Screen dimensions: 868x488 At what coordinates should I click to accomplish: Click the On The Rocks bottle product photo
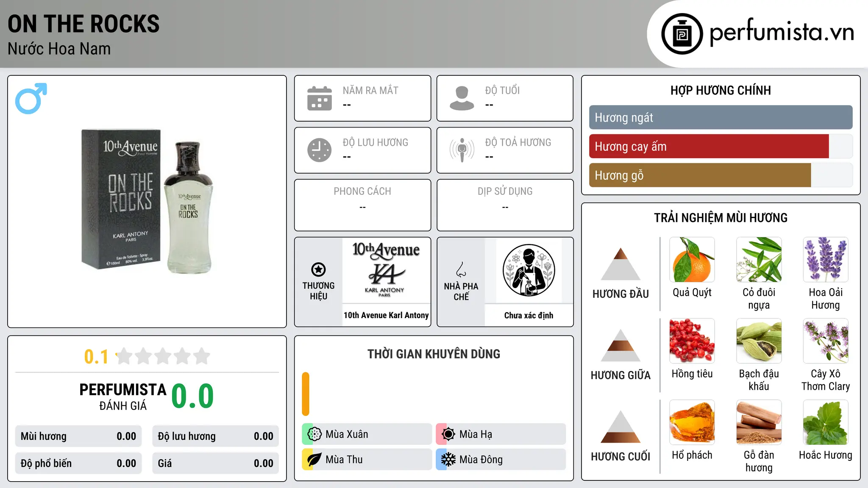pyautogui.click(x=147, y=201)
